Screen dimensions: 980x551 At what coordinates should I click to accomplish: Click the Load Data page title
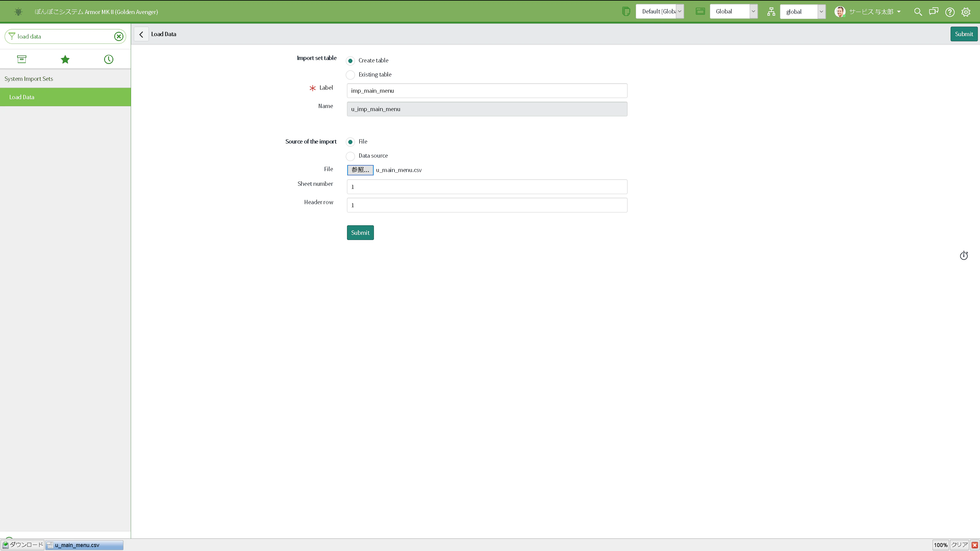click(164, 34)
